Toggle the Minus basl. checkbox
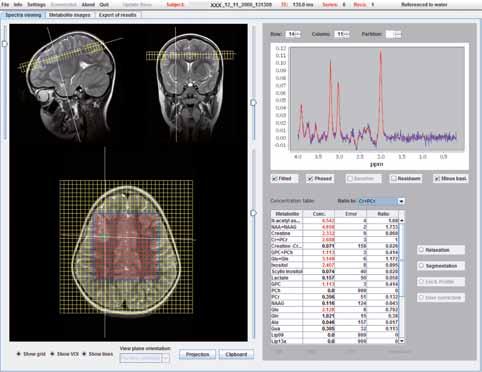 pyautogui.click(x=437, y=179)
